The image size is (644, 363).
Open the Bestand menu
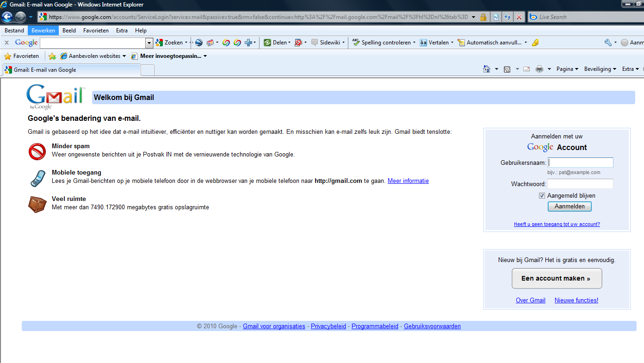(14, 31)
